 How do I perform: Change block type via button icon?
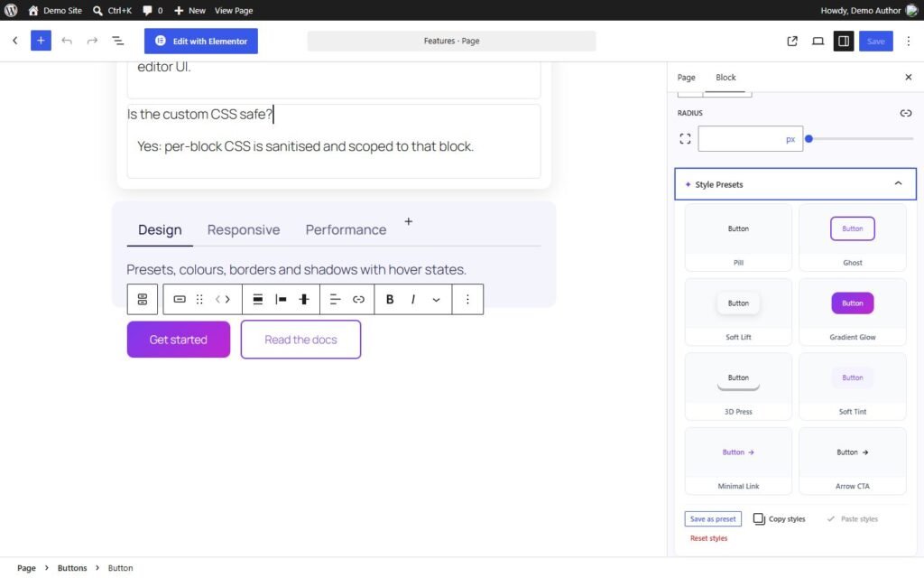click(x=180, y=299)
